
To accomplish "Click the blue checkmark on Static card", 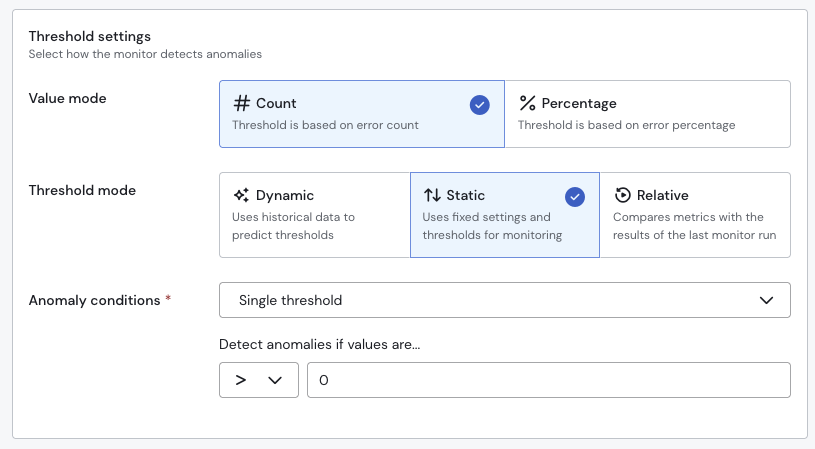I will click(575, 197).
